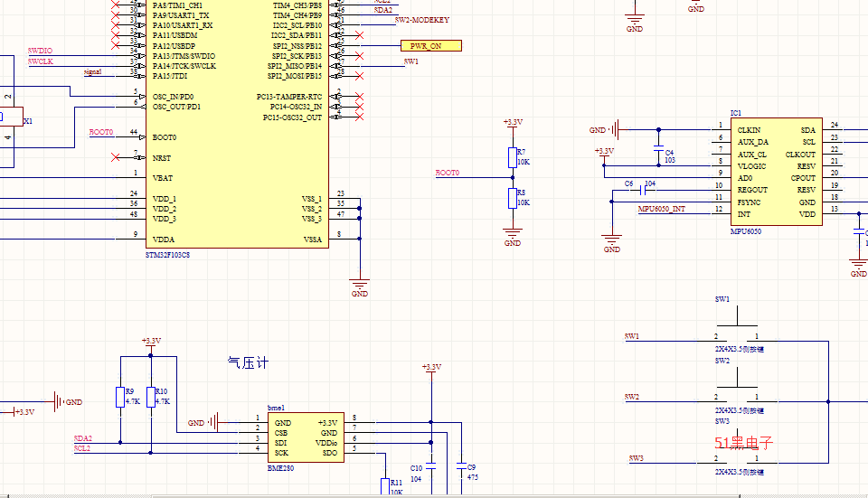Select GND symbol below the VSS pins
The width and height of the screenshot is (868, 498).
click(360, 285)
